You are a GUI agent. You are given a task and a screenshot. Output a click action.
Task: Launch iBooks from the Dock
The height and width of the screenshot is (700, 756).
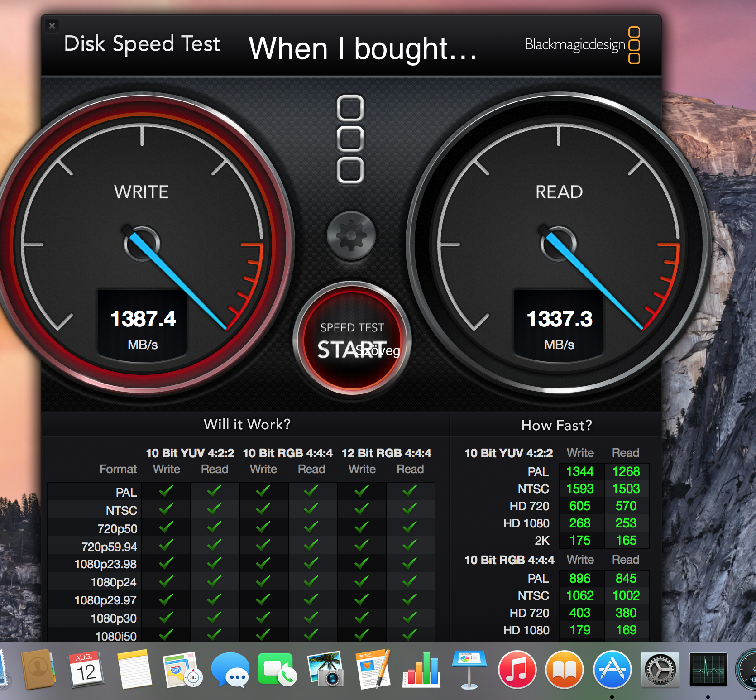click(x=565, y=669)
